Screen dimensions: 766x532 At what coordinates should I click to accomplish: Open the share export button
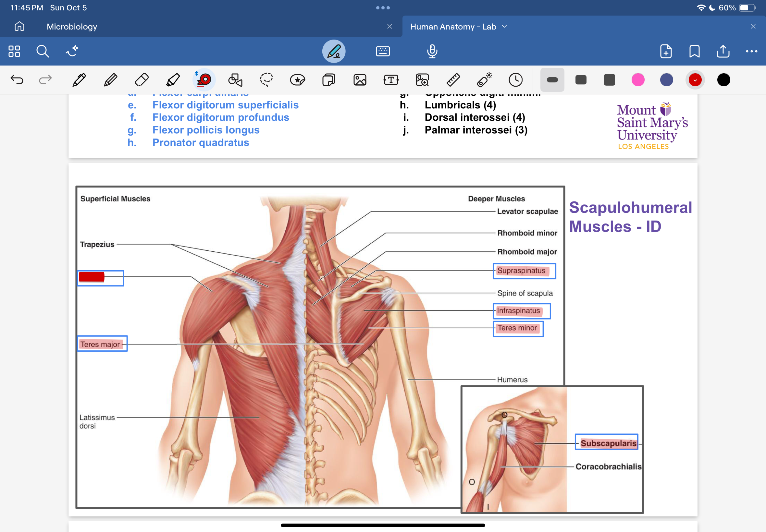point(723,51)
